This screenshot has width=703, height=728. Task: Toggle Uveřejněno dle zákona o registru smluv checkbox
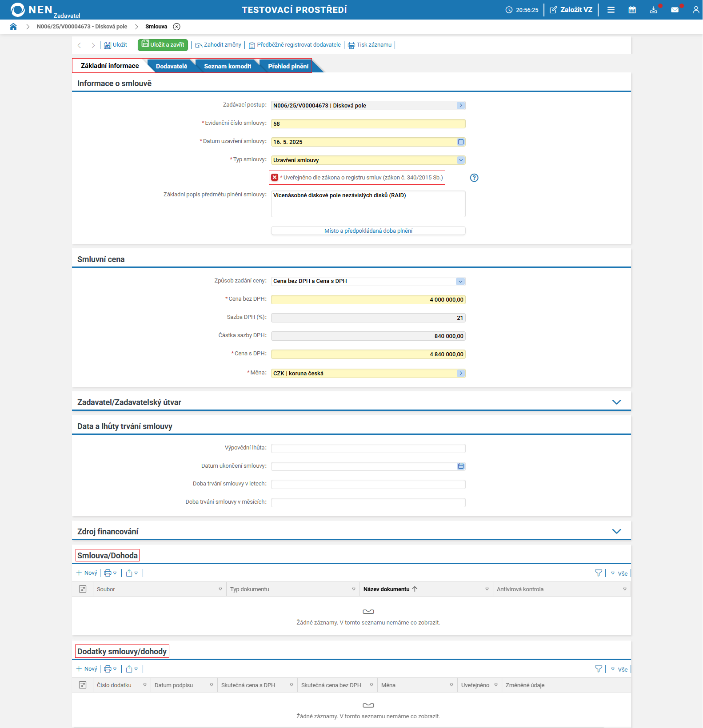275,177
